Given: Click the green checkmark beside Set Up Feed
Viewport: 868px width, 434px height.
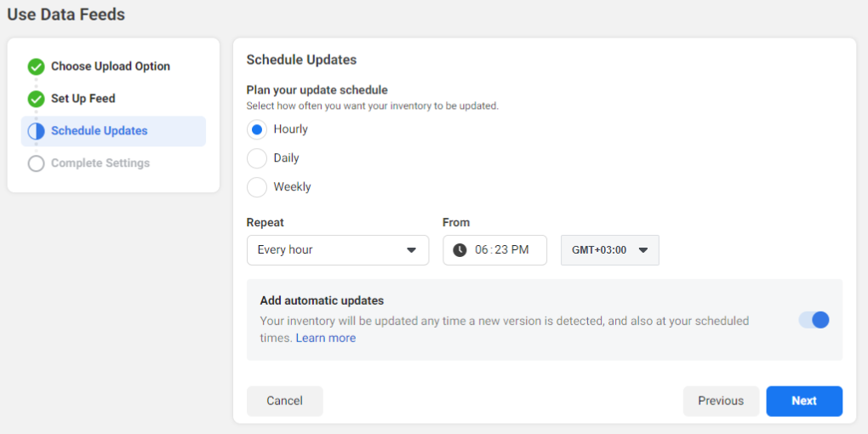Looking at the screenshot, I should click(36, 99).
